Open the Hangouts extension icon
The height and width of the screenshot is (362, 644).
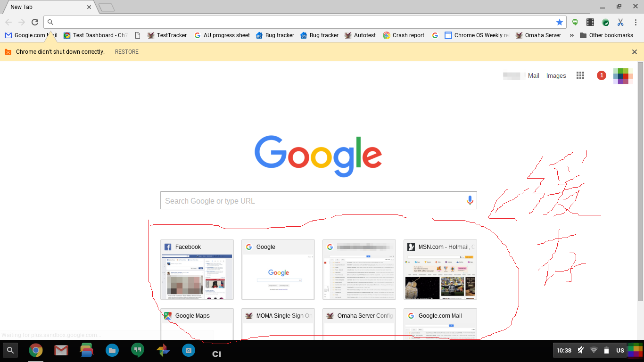click(575, 22)
